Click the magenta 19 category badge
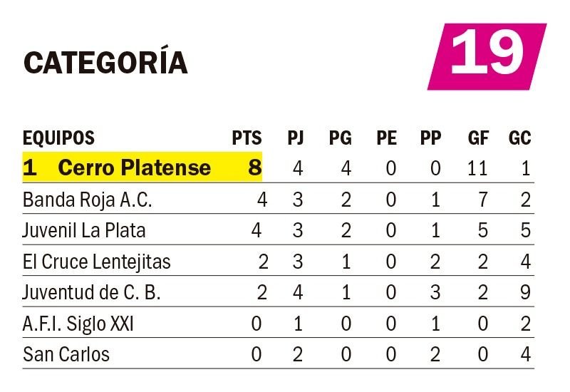570x392 pixels. coord(487,57)
